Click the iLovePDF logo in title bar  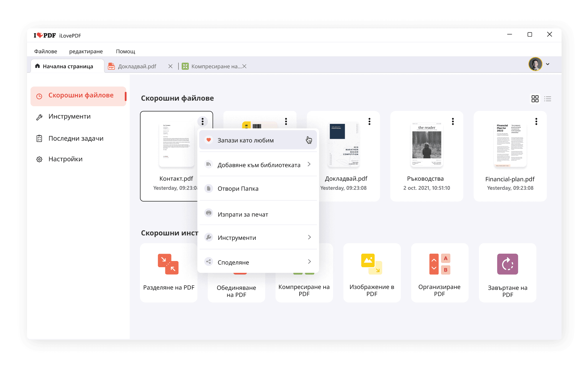point(45,35)
